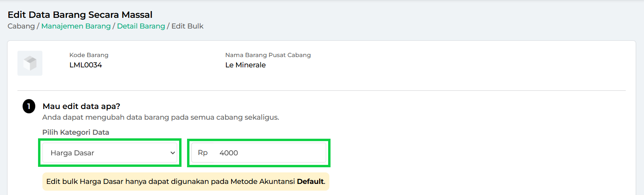Screen dimensions: 644x195
Task: Click the Edit Bulk breadcrumb item
Action: [x=187, y=26]
